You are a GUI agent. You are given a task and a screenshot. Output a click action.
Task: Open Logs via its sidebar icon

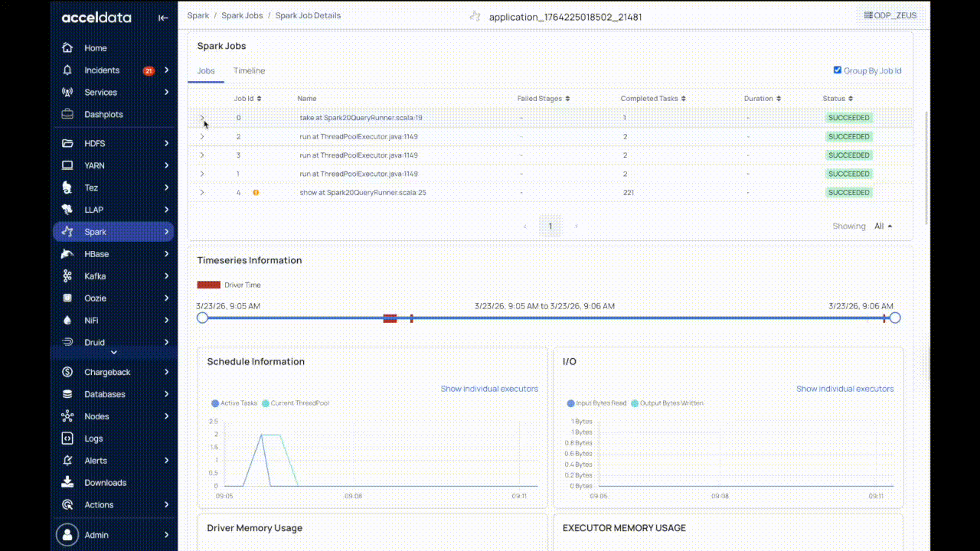pyautogui.click(x=67, y=439)
